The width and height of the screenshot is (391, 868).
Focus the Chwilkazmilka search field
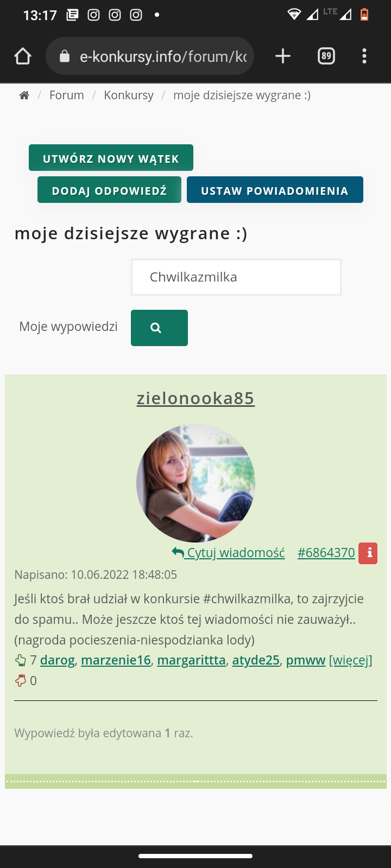[236, 277]
